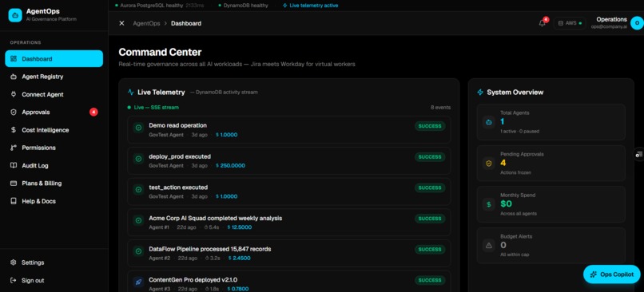Open Plans & Billing
Viewport: 644px width, 292px height.
tap(54, 183)
